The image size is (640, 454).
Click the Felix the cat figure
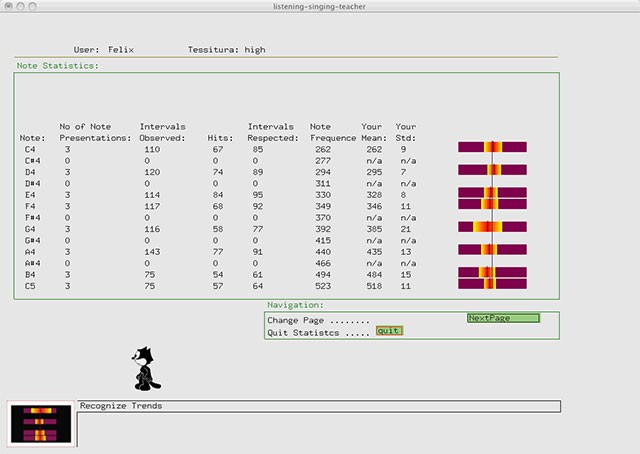[147, 368]
